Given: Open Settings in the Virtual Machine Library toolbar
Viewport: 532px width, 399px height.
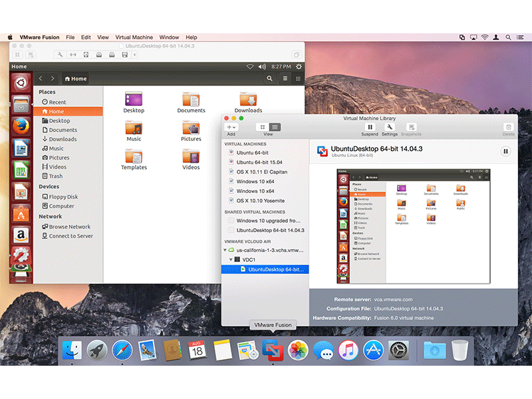Looking at the screenshot, I should (390, 127).
